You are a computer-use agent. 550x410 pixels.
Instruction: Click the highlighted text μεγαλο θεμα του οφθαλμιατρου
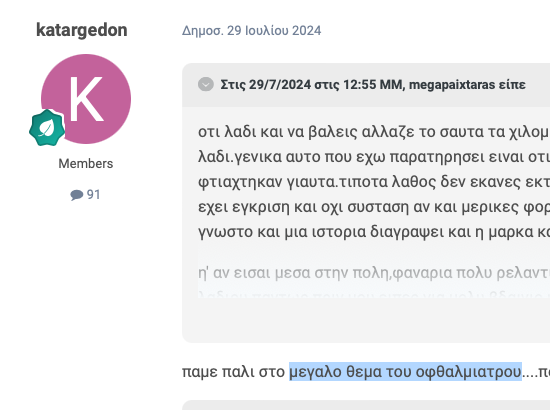coord(405,372)
